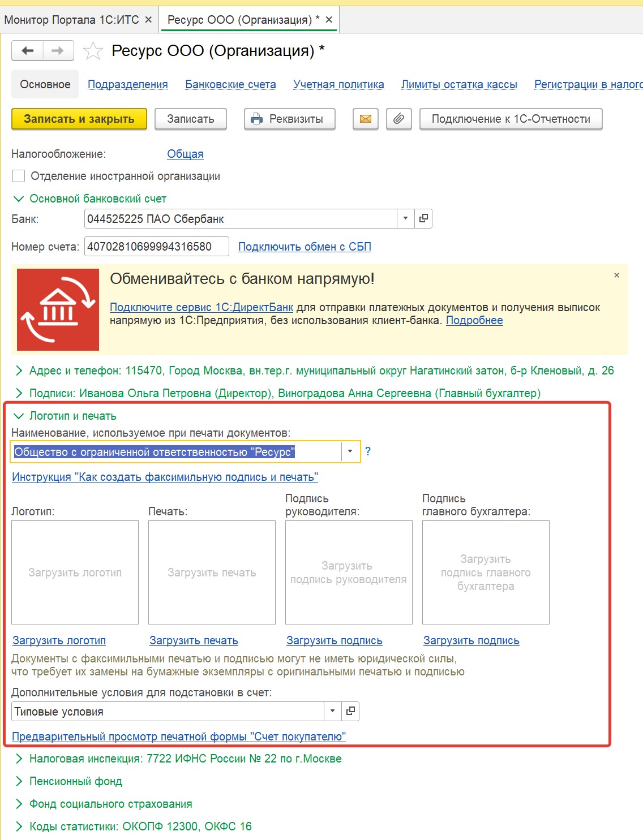The image size is (643, 840).
Task: Open the Реквизиты print button
Action: (290, 119)
